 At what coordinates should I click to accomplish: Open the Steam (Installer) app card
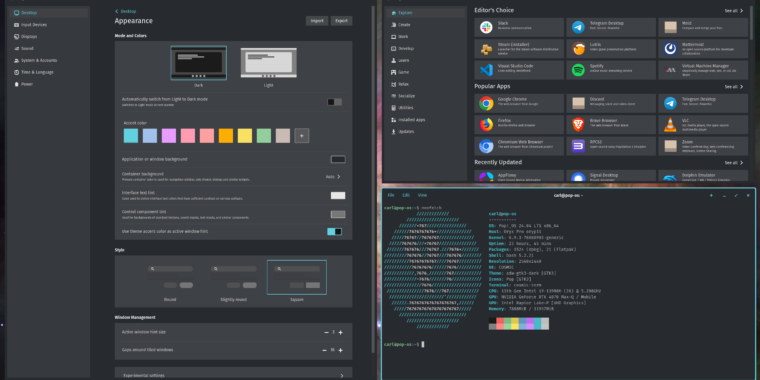pos(519,48)
